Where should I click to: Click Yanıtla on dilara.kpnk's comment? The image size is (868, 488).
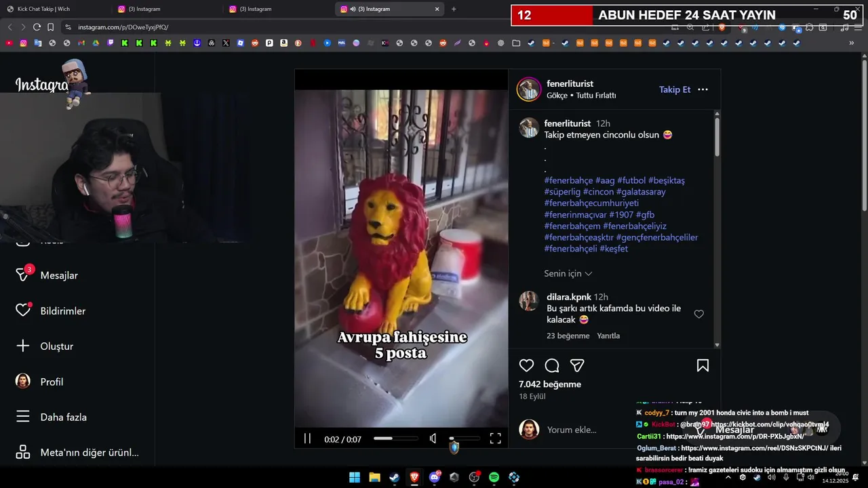[608, 335]
